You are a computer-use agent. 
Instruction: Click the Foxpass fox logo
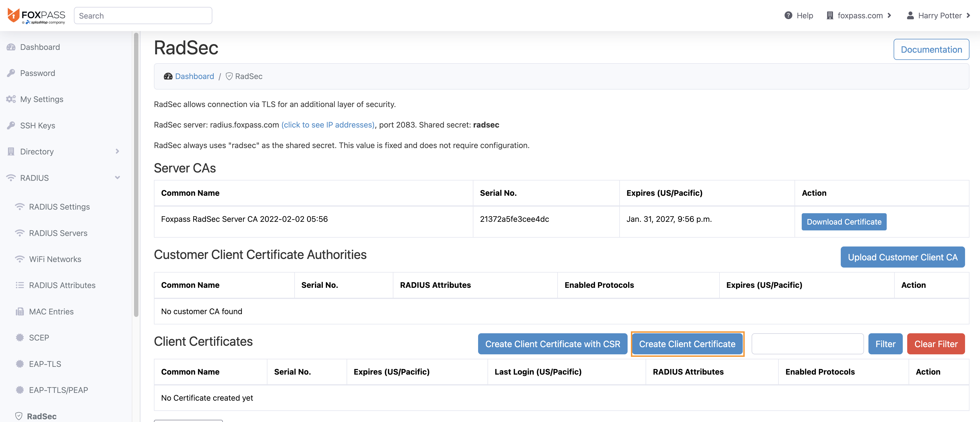(13, 15)
